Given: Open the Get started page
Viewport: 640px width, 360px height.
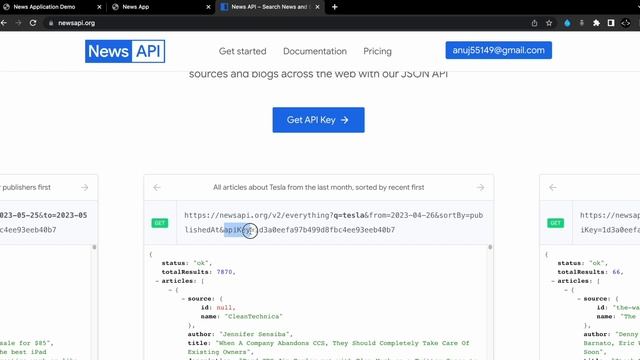Looking at the screenshot, I should pos(242,51).
